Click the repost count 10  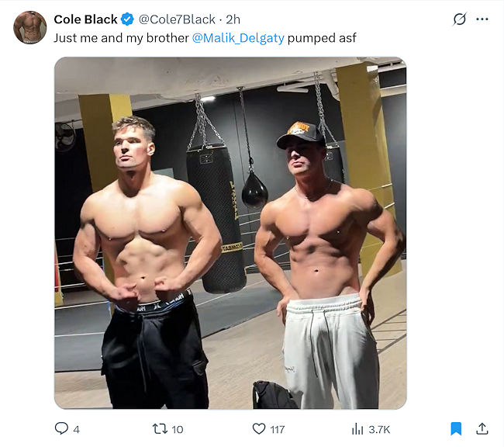[178, 429]
